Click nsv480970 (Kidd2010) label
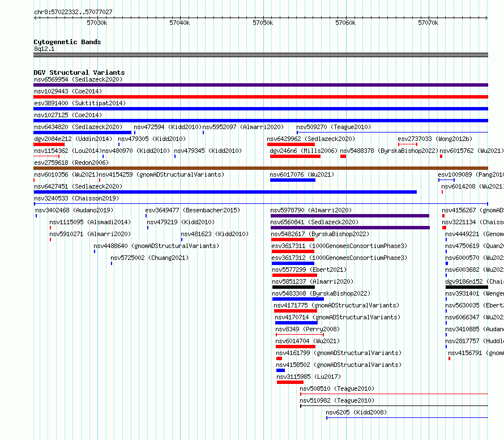 click(136, 151)
